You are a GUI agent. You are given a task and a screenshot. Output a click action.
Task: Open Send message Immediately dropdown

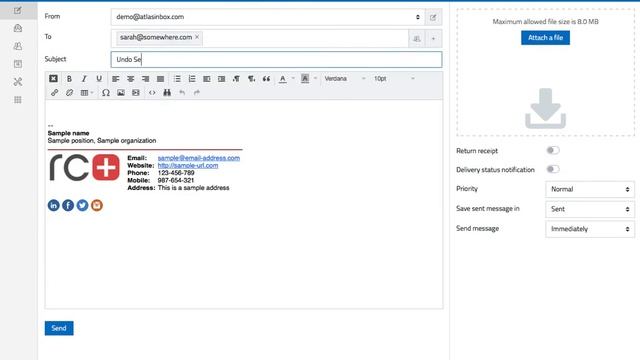(x=590, y=229)
